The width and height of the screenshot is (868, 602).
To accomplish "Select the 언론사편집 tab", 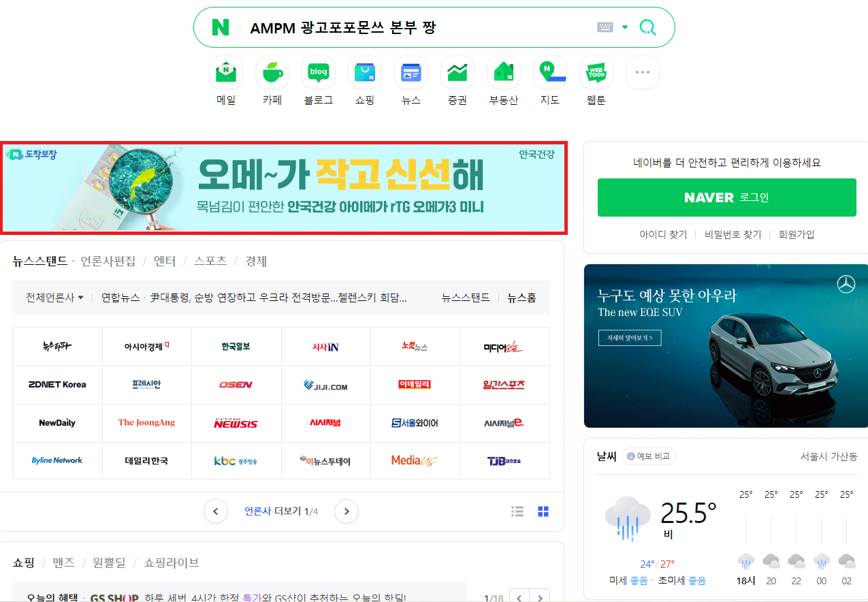I will 108,261.
